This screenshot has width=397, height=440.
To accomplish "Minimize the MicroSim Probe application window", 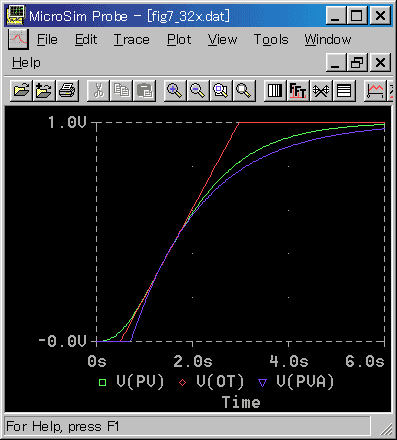I will point(335,16).
